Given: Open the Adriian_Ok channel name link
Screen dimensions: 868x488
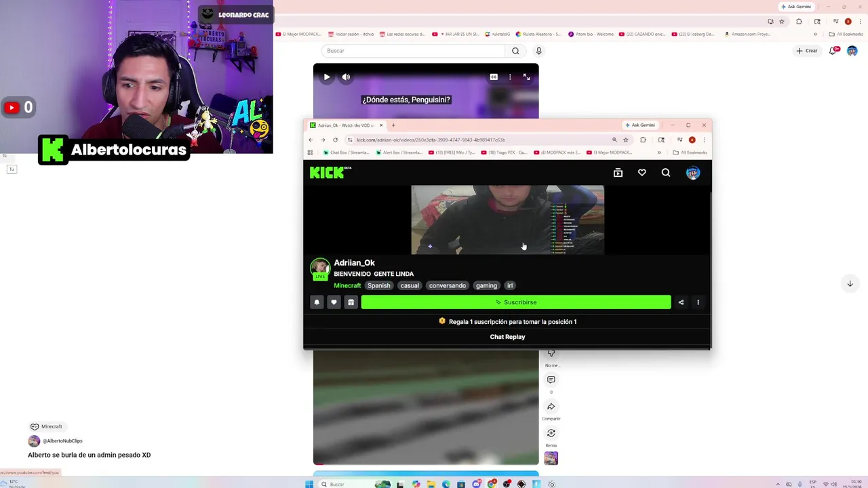Looking at the screenshot, I should coord(354,263).
